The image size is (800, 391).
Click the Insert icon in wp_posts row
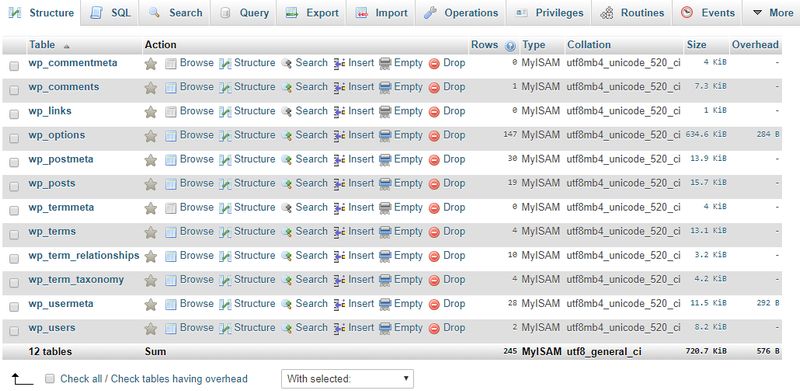coord(339,184)
